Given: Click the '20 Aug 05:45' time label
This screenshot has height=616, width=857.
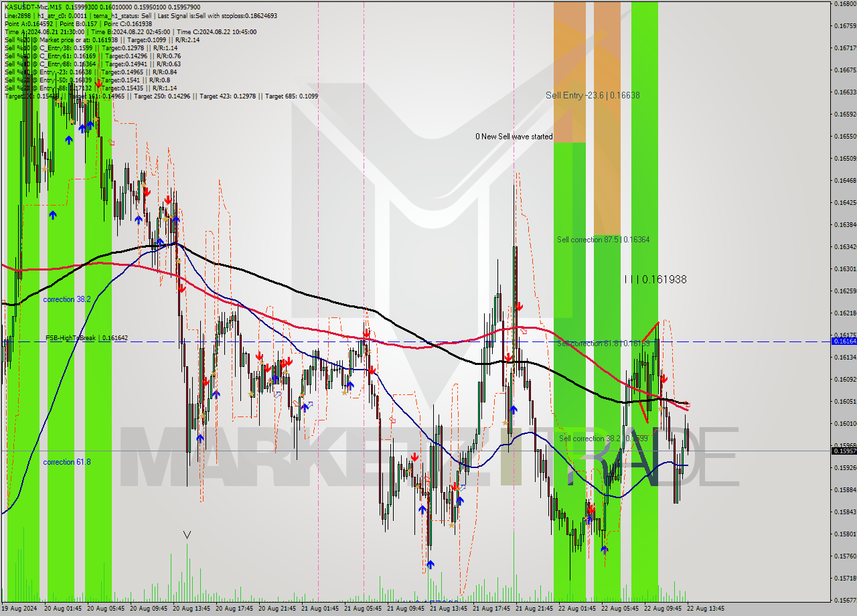Looking at the screenshot, I should click(x=107, y=609).
